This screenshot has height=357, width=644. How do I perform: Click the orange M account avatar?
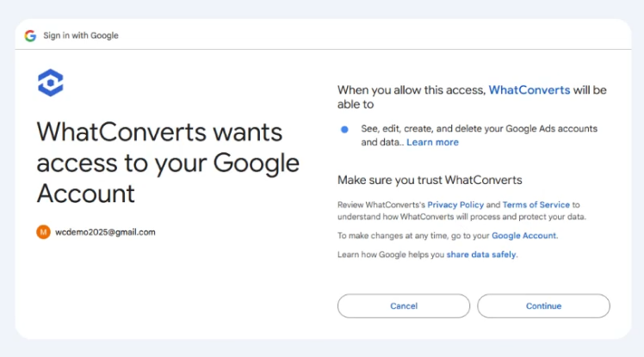(43, 232)
